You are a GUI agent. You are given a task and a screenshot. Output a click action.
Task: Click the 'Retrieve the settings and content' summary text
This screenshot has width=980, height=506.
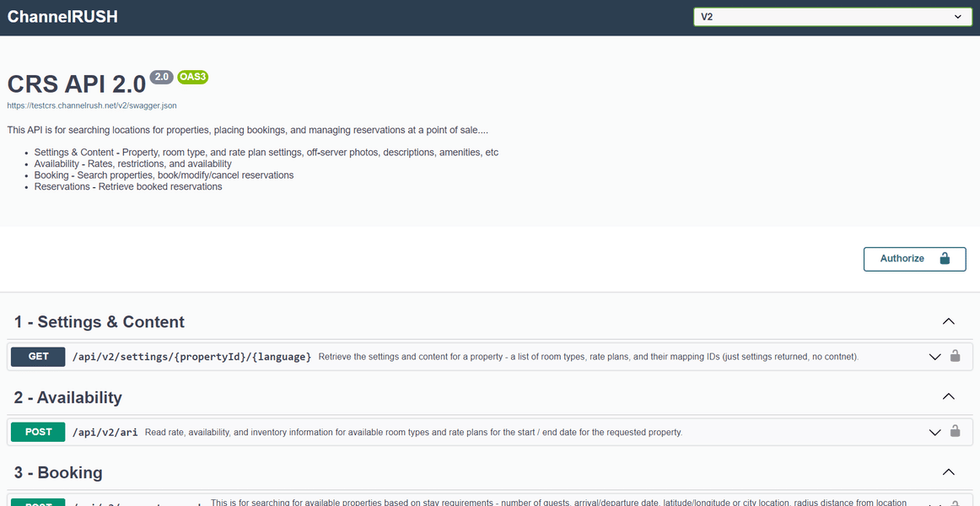(x=589, y=358)
